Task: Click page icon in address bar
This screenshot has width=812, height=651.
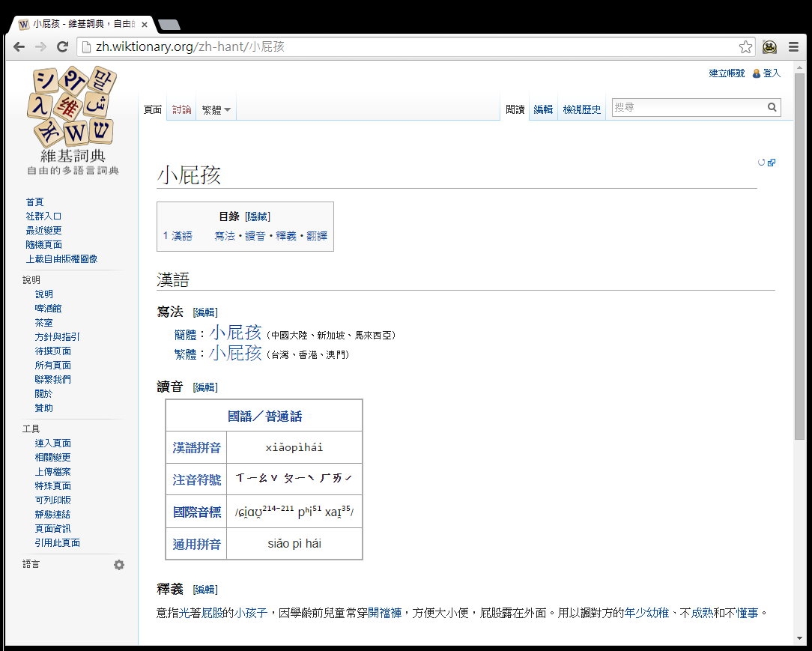Action: (86, 46)
